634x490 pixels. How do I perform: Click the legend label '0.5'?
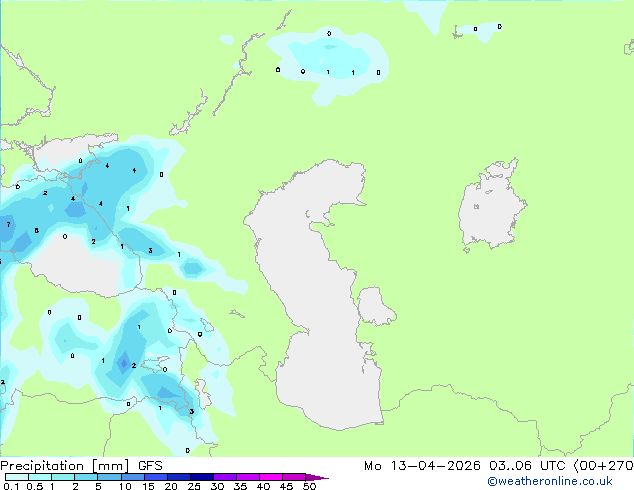pyautogui.click(x=35, y=486)
